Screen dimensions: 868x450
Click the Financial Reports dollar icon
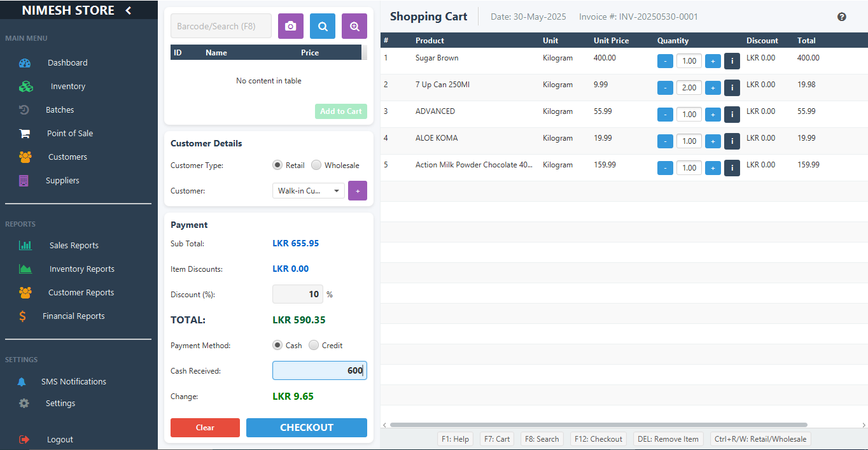click(22, 316)
